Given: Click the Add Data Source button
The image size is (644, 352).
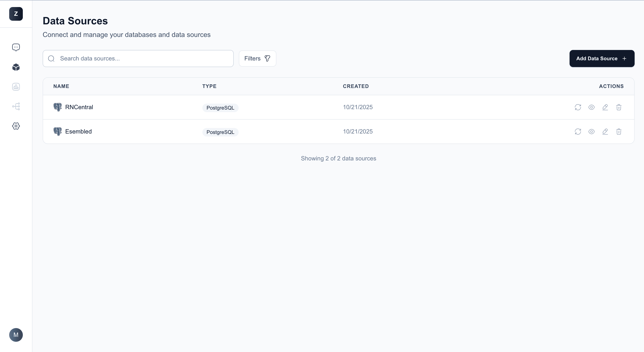Looking at the screenshot, I should click(x=602, y=58).
